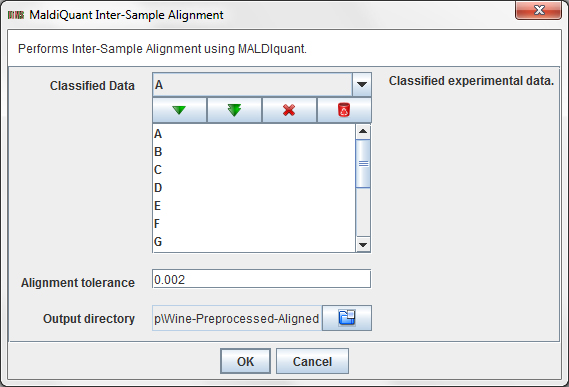The image size is (569, 387).
Task: Click the red X remove-selected button
Action: 289,110
